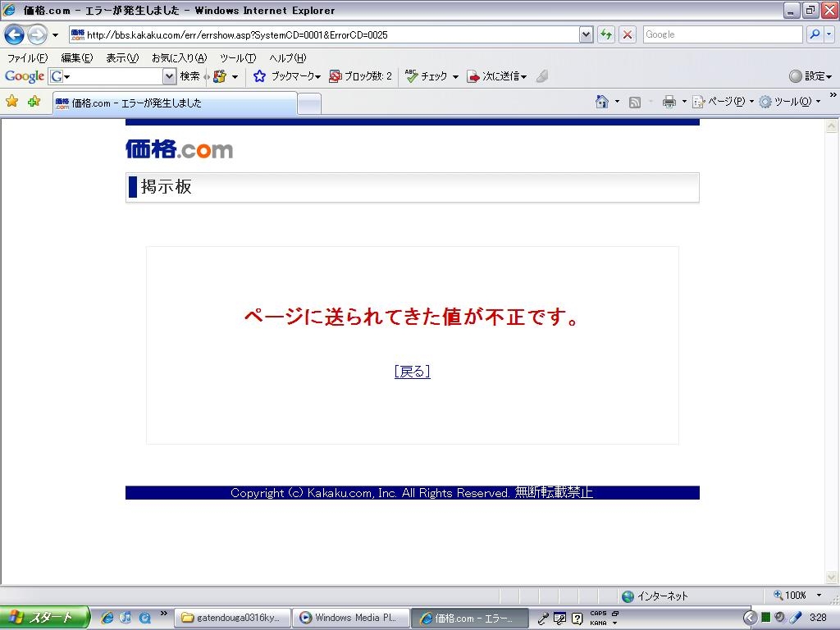Click the red Stop loading icon

click(628, 34)
